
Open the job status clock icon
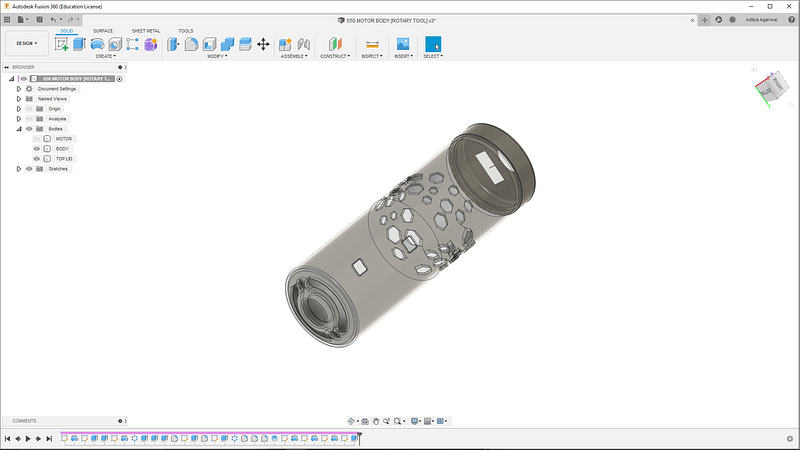pos(732,20)
